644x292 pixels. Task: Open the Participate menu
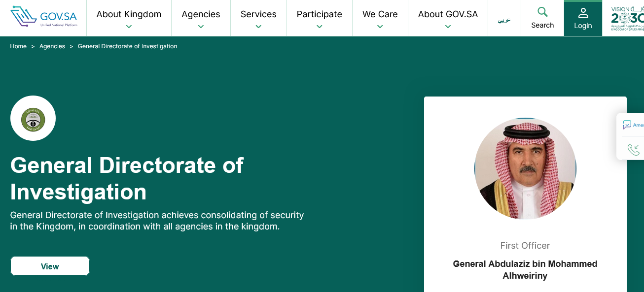pos(319,15)
